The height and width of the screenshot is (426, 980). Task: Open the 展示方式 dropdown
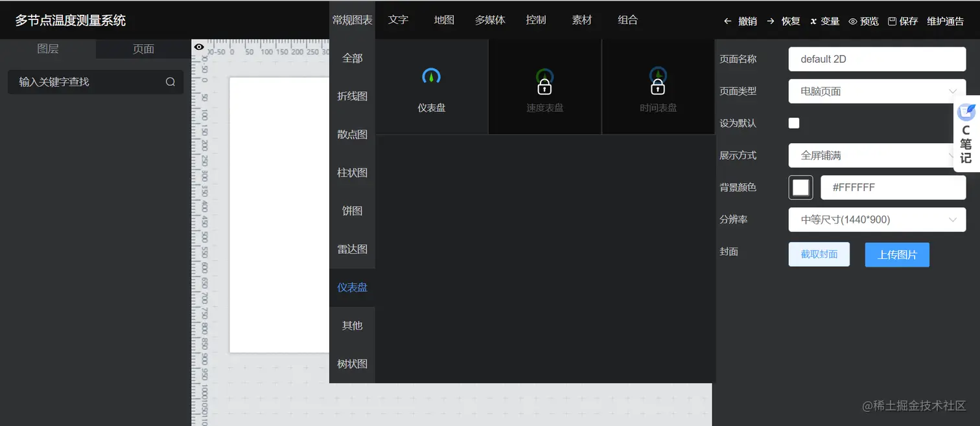click(878, 155)
